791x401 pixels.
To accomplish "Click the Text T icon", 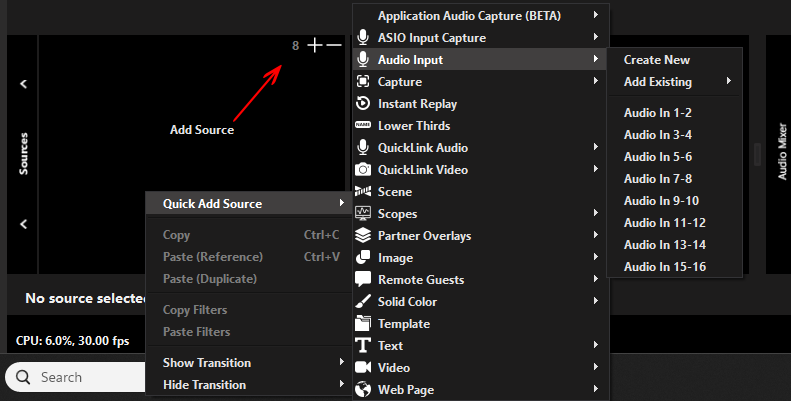I will point(363,346).
